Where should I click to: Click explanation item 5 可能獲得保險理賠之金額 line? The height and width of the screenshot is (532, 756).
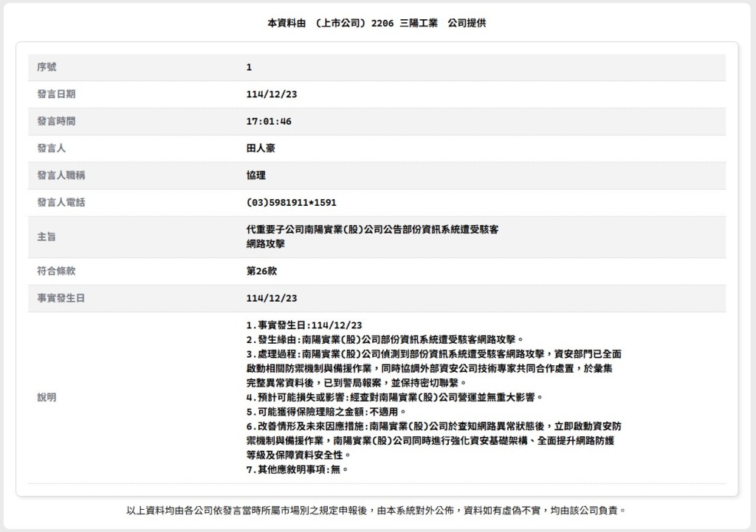tap(326, 411)
